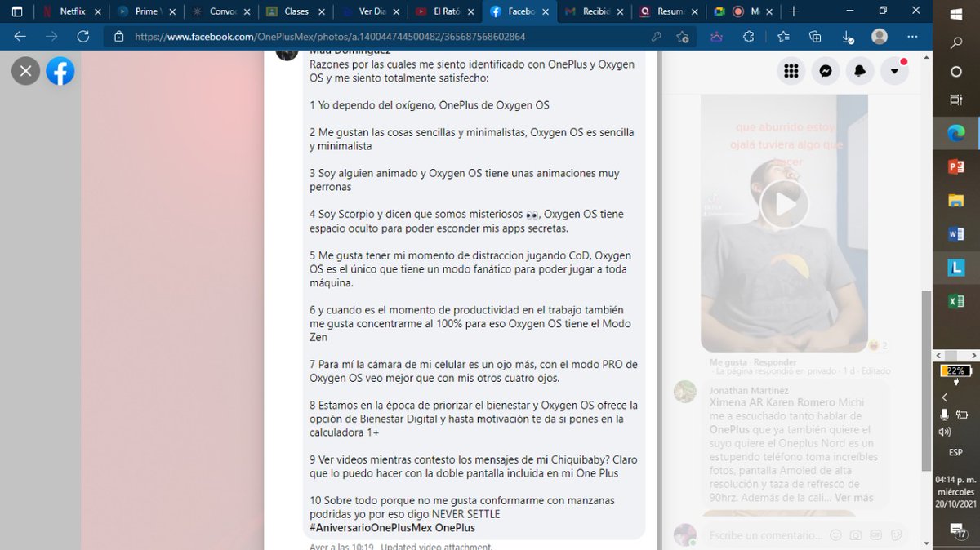
Task: Open Microsoft Edge from the taskbar
Action: click(x=956, y=132)
